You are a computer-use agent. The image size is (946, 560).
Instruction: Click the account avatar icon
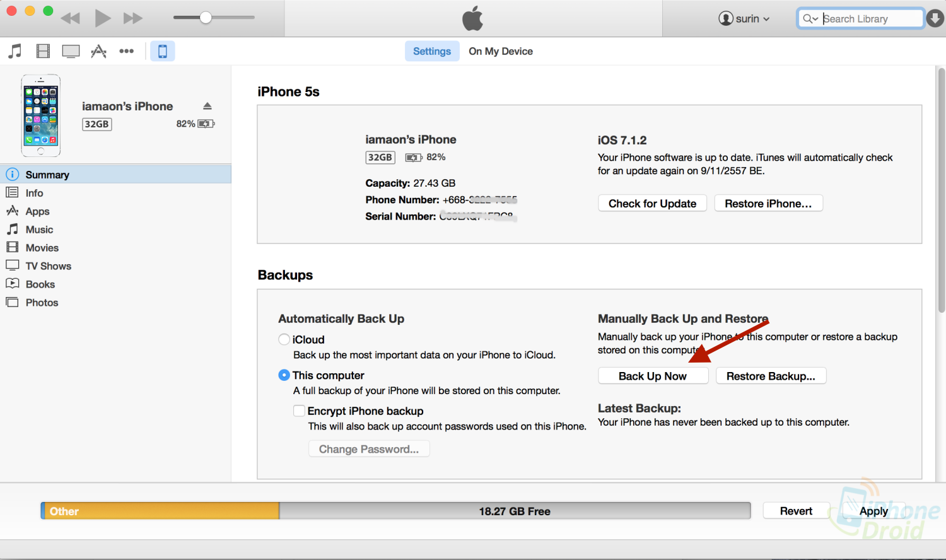tap(726, 18)
